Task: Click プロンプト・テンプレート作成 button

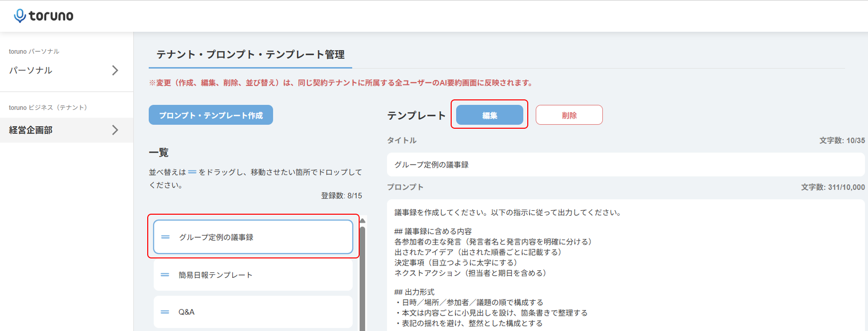Action: (x=211, y=115)
